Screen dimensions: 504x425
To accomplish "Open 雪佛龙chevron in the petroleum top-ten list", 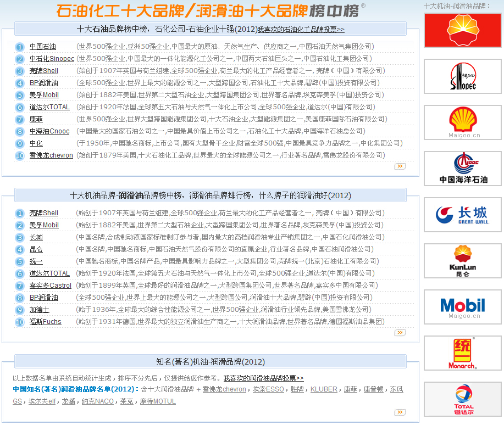I will [x=51, y=155].
